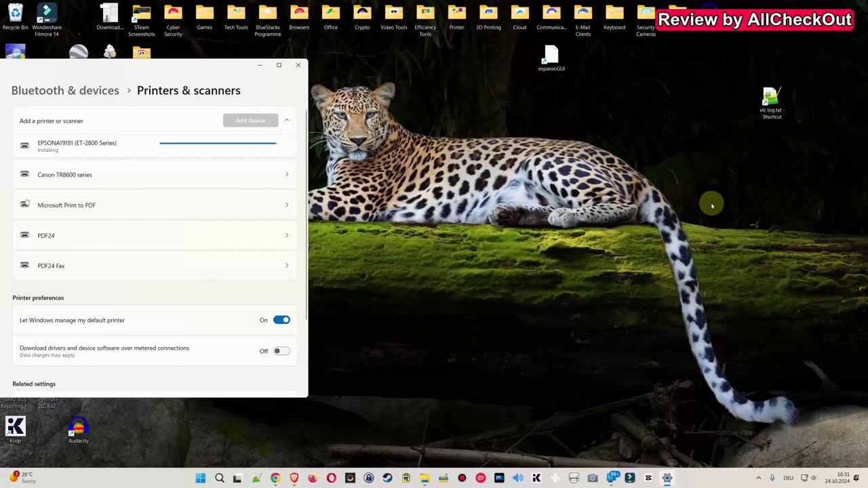Screen dimensions: 868x488
Task: Click the PDF24 Fax printer icon
Action: (24, 266)
